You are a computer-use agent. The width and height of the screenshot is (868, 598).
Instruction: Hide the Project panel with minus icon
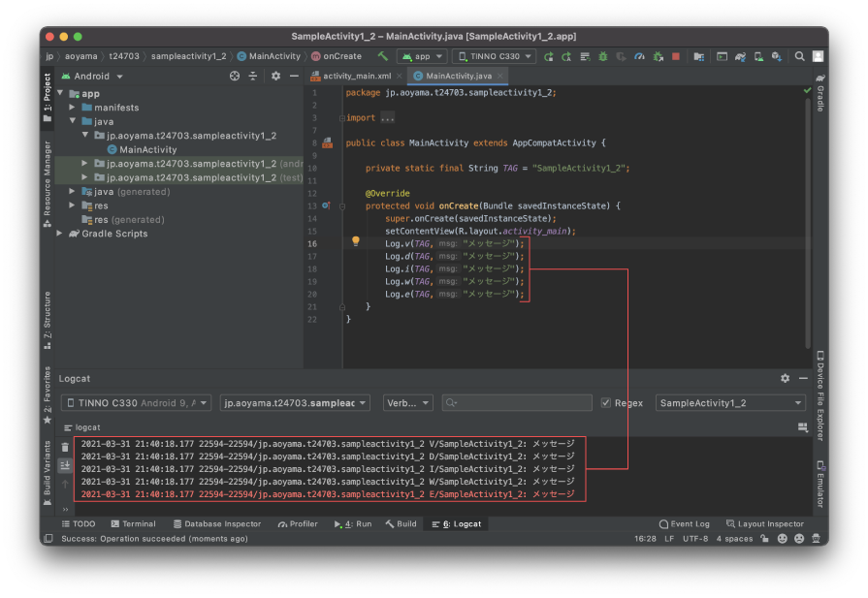pos(294,77)
